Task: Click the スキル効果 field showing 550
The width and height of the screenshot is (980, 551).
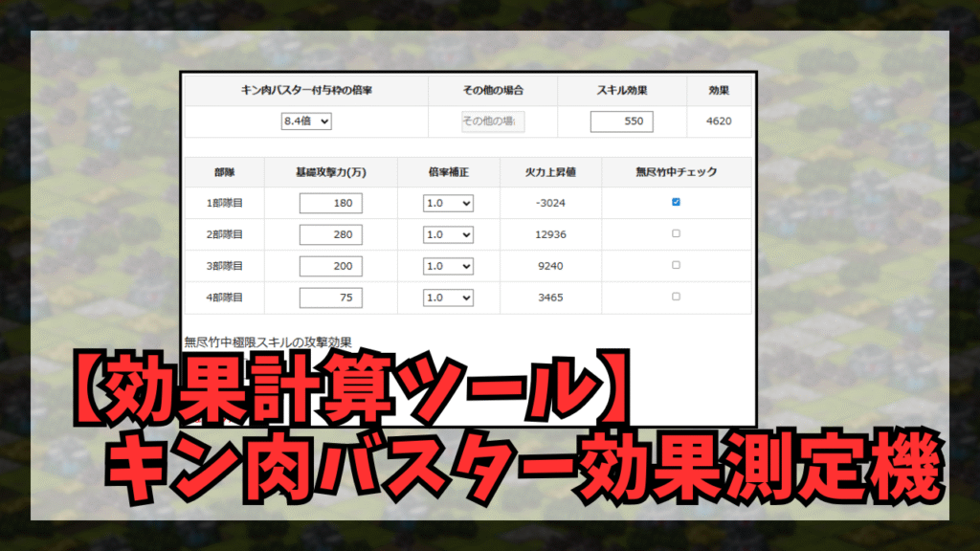Action: click(622, 121)
